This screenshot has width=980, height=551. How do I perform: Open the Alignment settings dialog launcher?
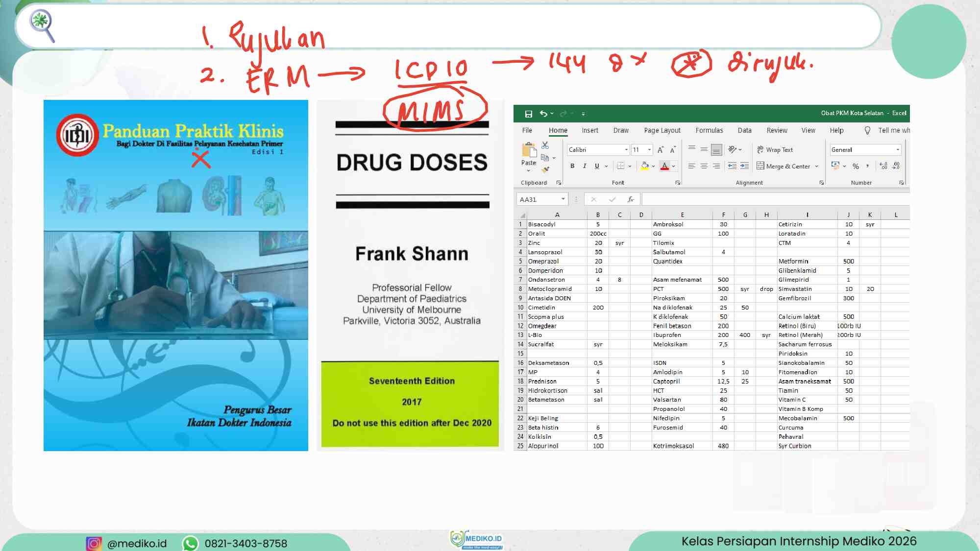coord(822,183)
